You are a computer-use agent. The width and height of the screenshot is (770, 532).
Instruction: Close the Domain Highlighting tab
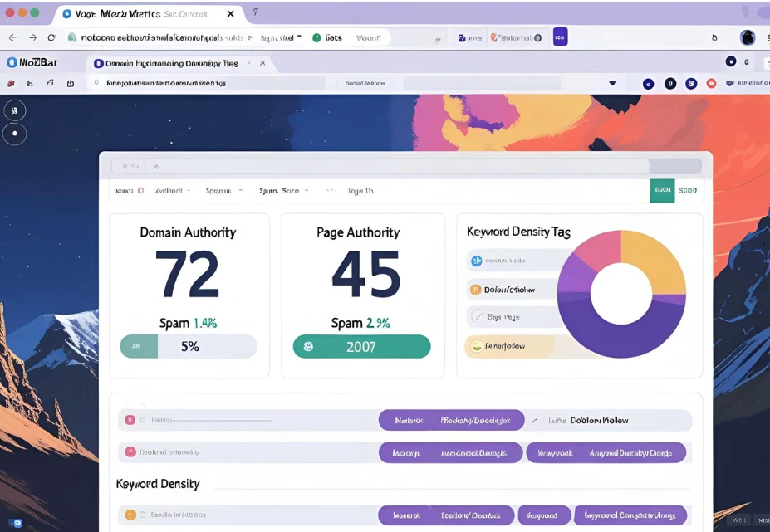pyautogui.click(x=262, y=63)
